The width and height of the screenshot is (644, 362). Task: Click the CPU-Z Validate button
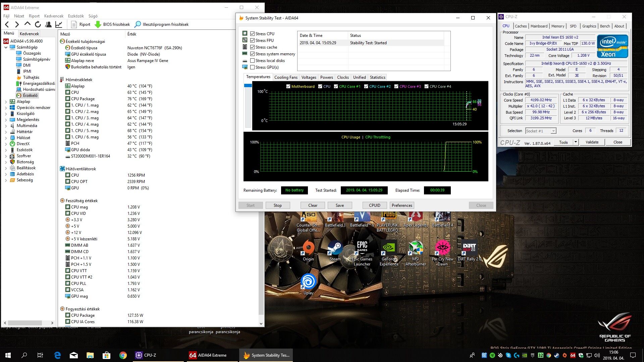pos(592,142)
